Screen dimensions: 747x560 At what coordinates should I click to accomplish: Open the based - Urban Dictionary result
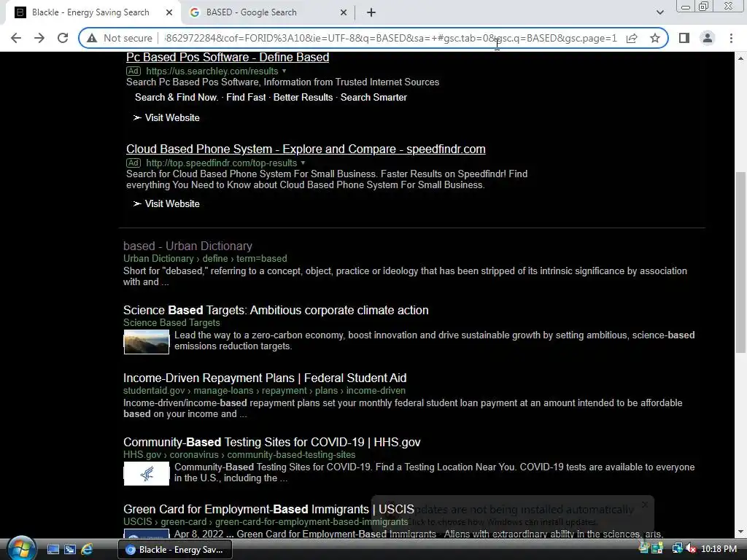pyautogui.click(x=187, y=246)
